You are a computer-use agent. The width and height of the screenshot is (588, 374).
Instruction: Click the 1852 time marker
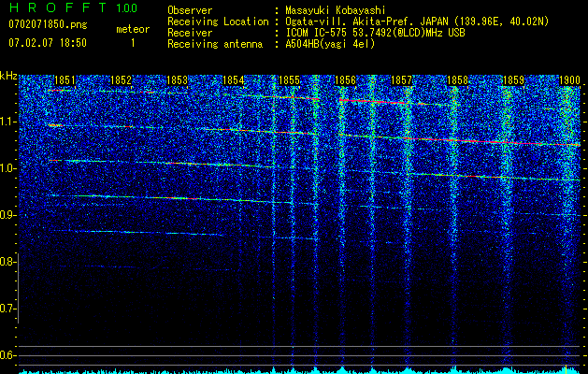(x=122, y=80)
